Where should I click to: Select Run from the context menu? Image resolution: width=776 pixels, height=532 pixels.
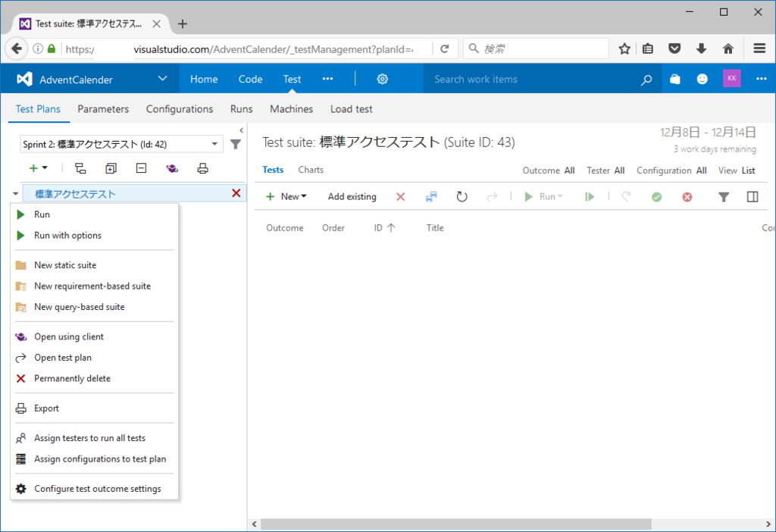(94, 214)
